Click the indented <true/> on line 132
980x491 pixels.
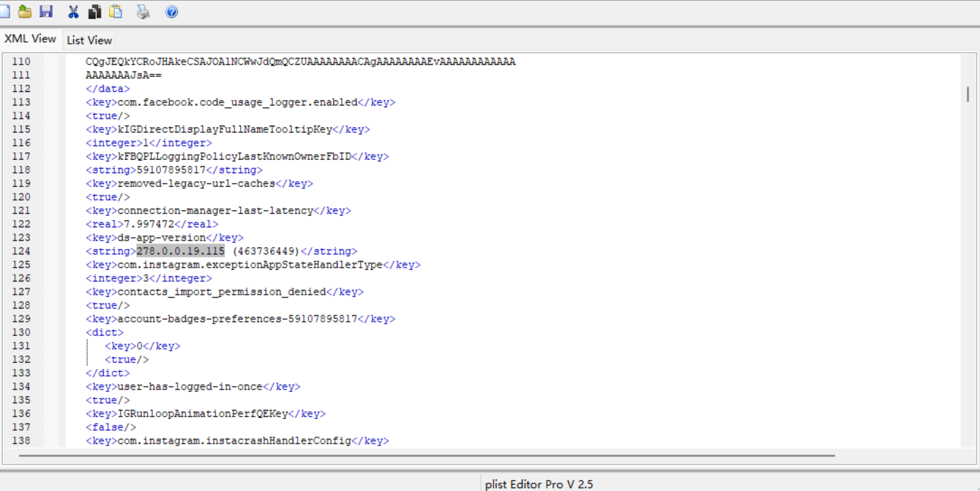pos(126,360)
